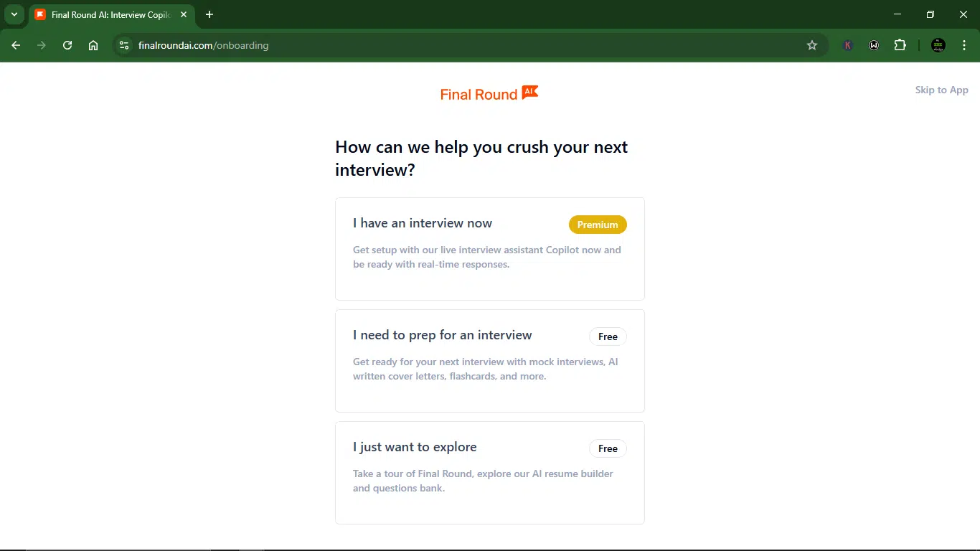Click the yellow Premium badge
This screenshot has width=980, height=551.
tap(598, 225)
